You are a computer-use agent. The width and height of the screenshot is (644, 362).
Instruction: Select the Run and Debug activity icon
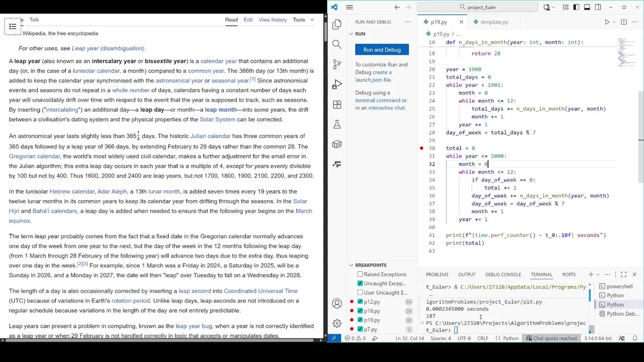337,84
